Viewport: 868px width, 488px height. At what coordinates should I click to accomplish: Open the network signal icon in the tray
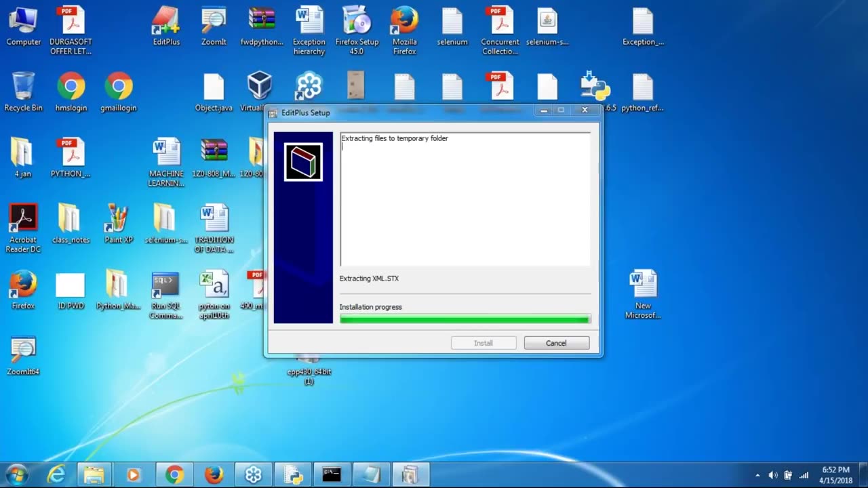click(804, 475)
